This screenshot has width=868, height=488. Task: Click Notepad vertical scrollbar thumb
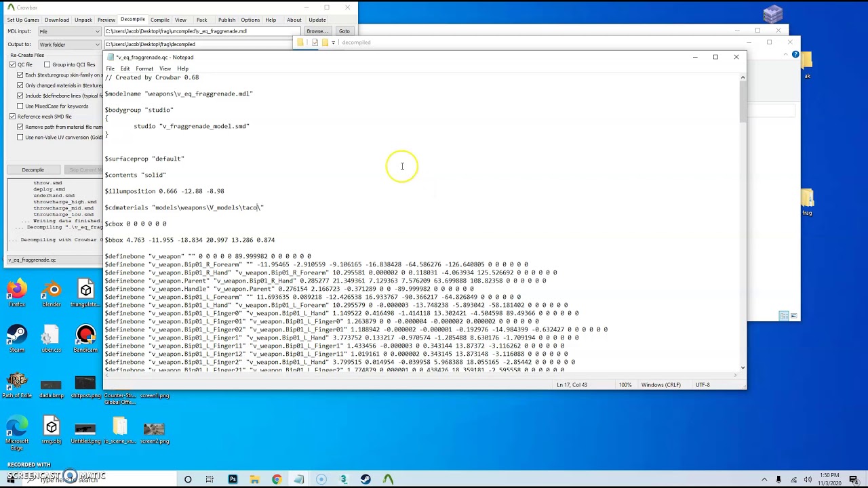743,102
